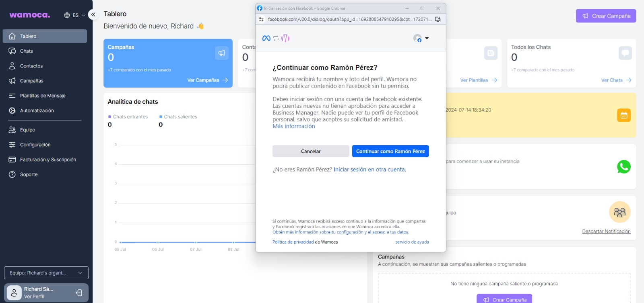
Task: Open Facebook account switcher dropdown
Action: click(x=421, y=38)
